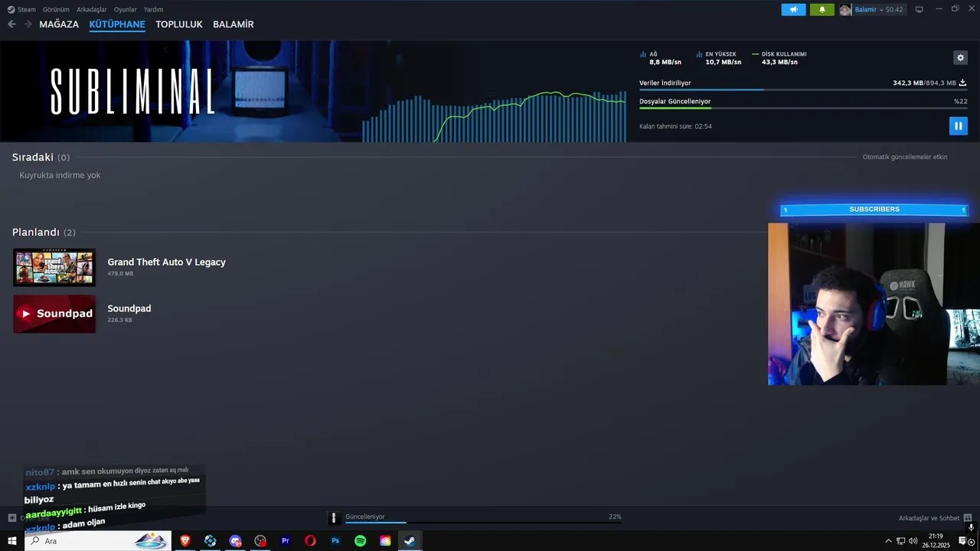Viewport: 980px width, 551px height.
Task: Go forward with the right arrow
Action: pyautogui.click(x=28, y=24)
